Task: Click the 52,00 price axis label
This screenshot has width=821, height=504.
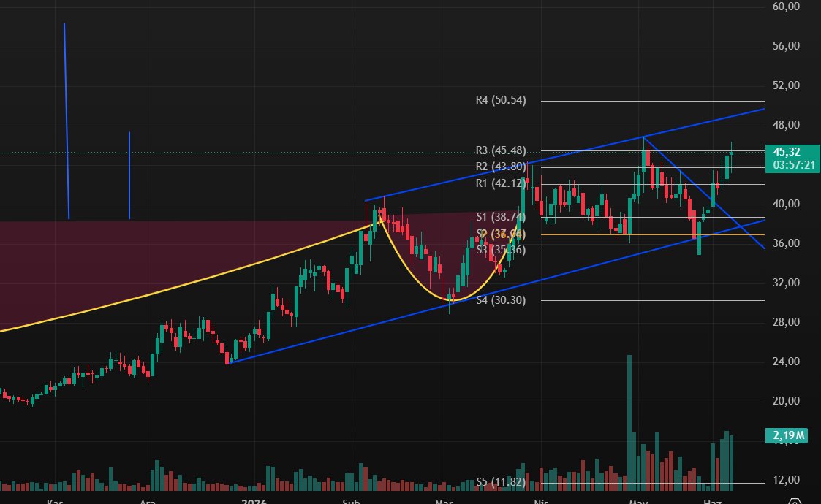Action: 786,85
